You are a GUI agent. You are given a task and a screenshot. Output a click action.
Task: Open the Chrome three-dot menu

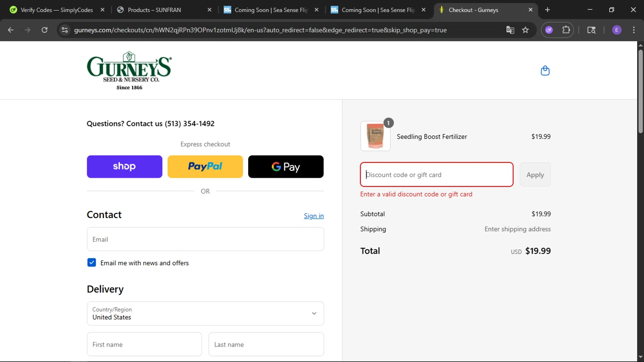click(634, 30)
